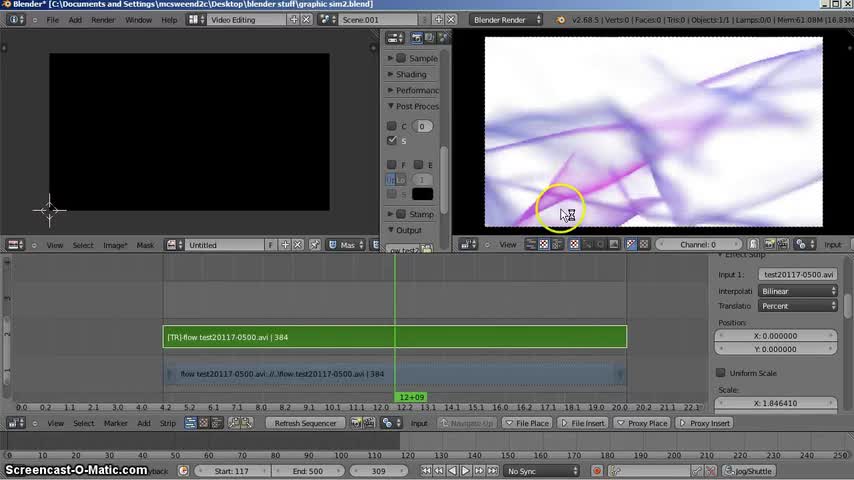The height and width of the screenshot is (480, 854).
Task: Jump to previous keyframe icon
Action: (439, 471)
